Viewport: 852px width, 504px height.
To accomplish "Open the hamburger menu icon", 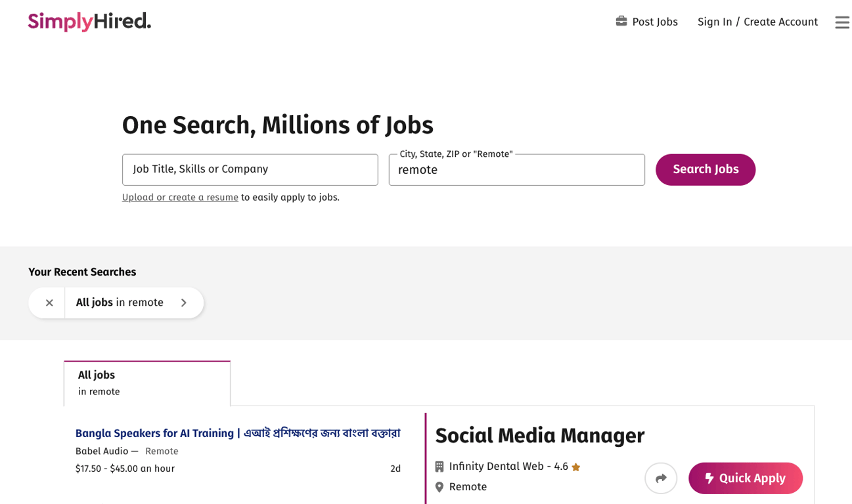I will [841, 22].
